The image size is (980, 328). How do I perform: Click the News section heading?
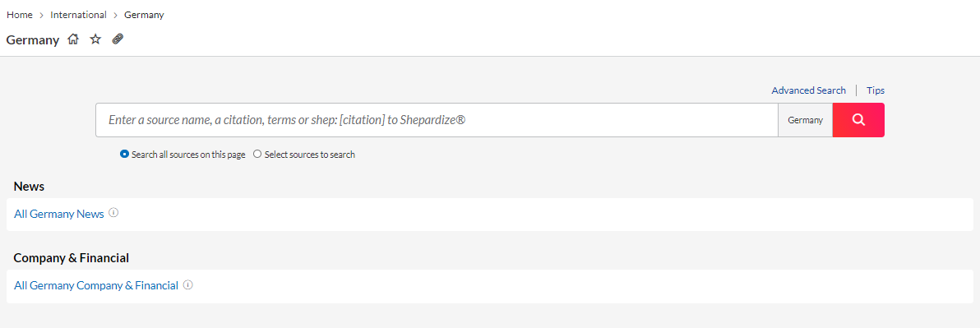[29, 186]
